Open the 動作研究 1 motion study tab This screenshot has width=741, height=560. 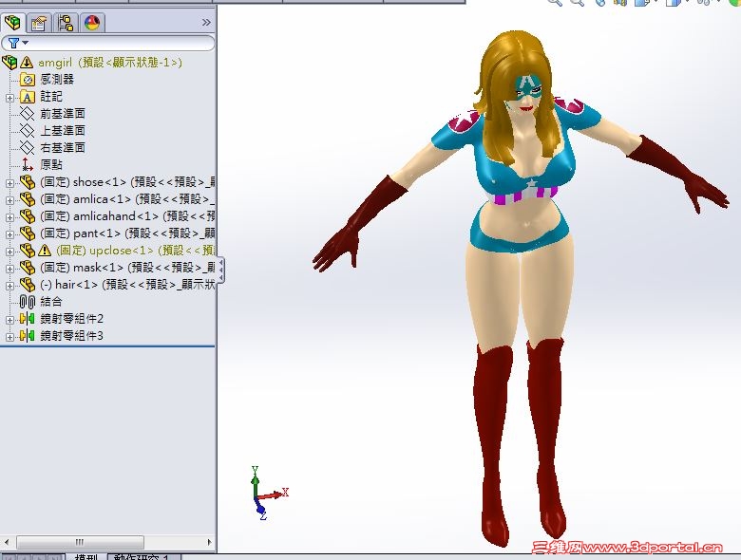[x=143, y=557]
